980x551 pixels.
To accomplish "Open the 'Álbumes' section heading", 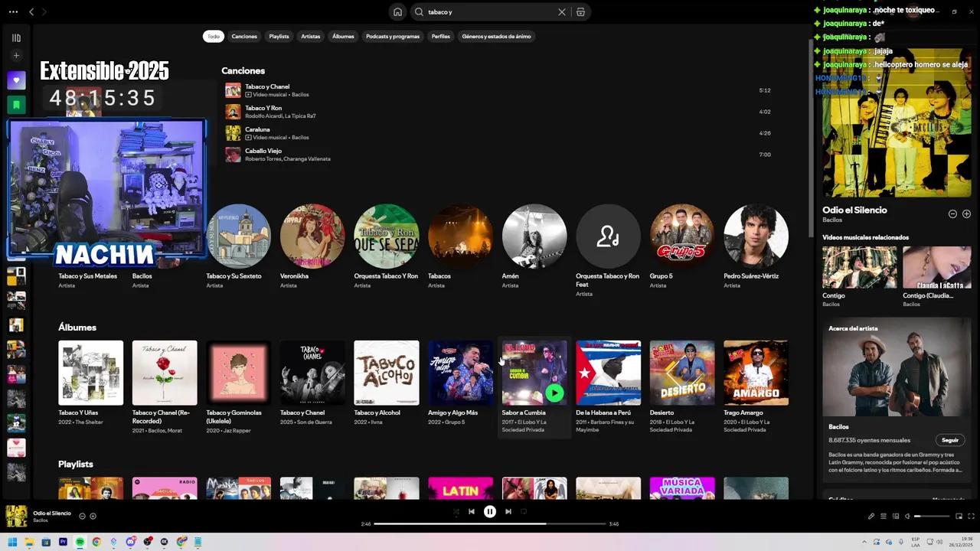I will click(x=77, y=328).
